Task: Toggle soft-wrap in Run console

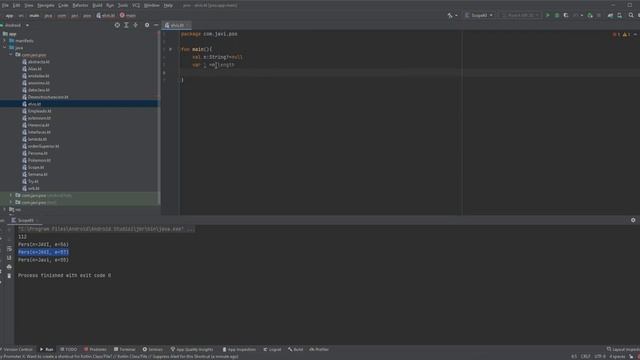Action: pos(9,249)
